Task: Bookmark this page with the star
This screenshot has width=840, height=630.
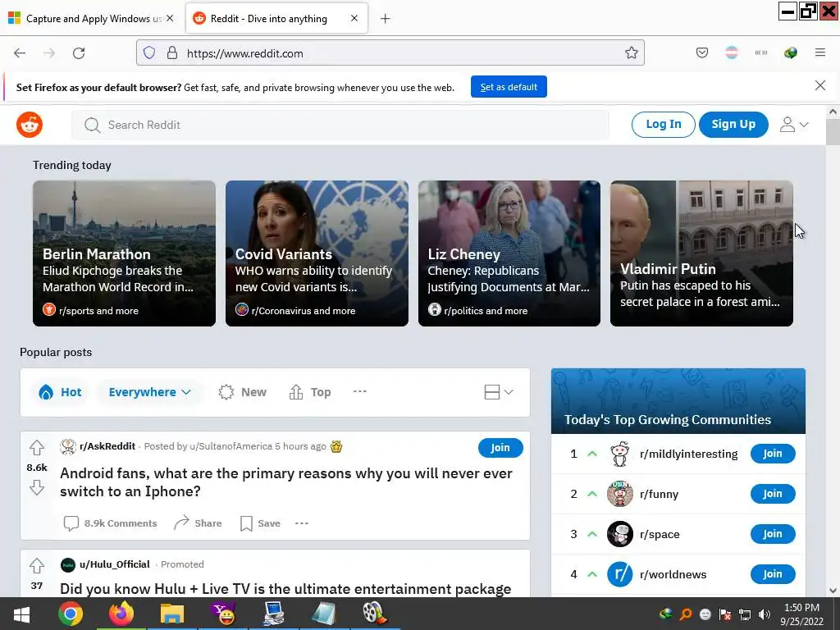Action: click(x=632, y=52)
